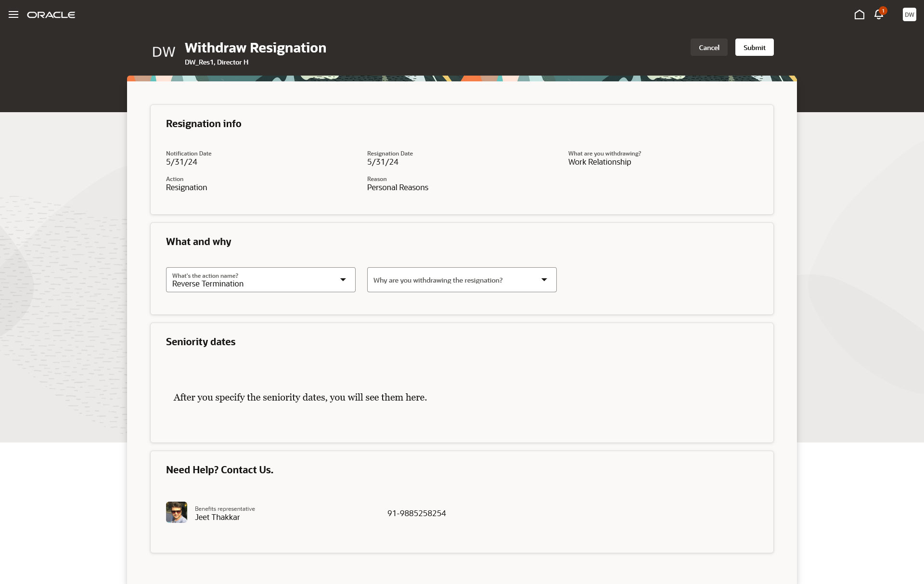Expand the action name dropdown arrow
The width and height of the screenshot is (924, 584).
pos(343,280)
